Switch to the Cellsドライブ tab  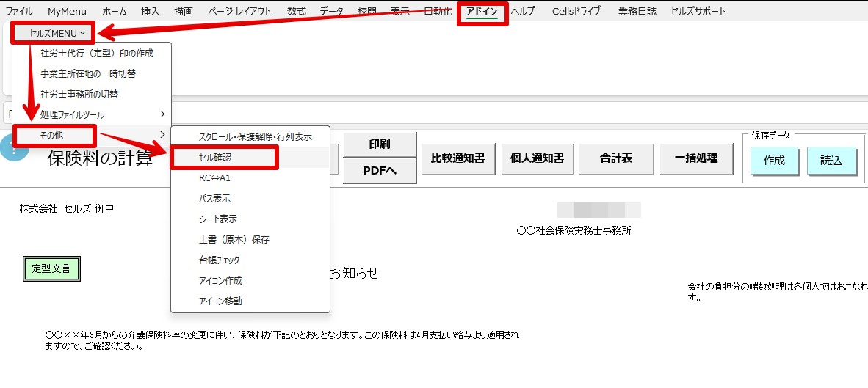click(x=576, y=11)
